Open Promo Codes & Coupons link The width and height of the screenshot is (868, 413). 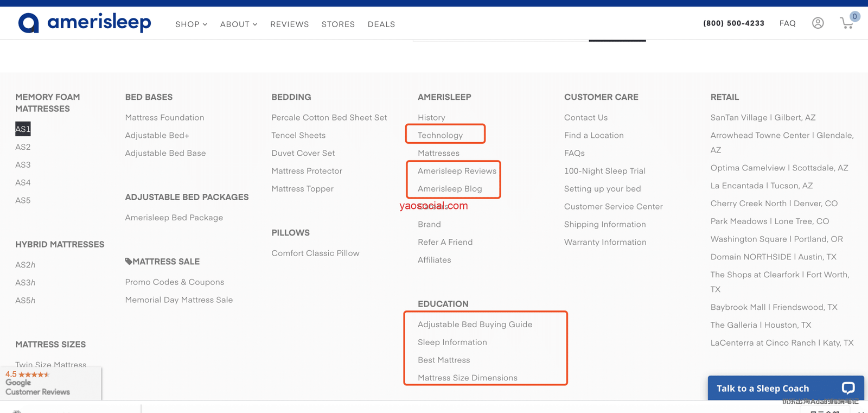click(x=174, y=282)
